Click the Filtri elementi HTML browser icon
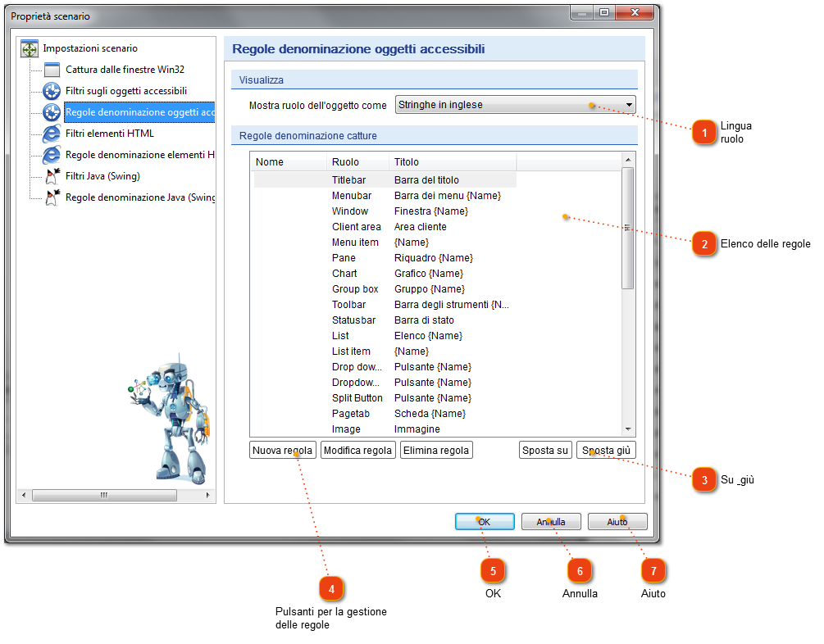 (x=52, y=134)
